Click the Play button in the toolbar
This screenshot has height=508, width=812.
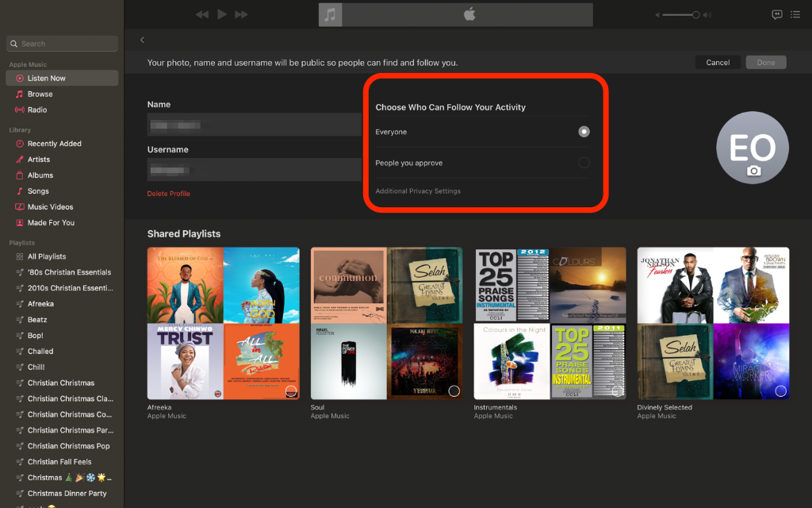[222, 14]
